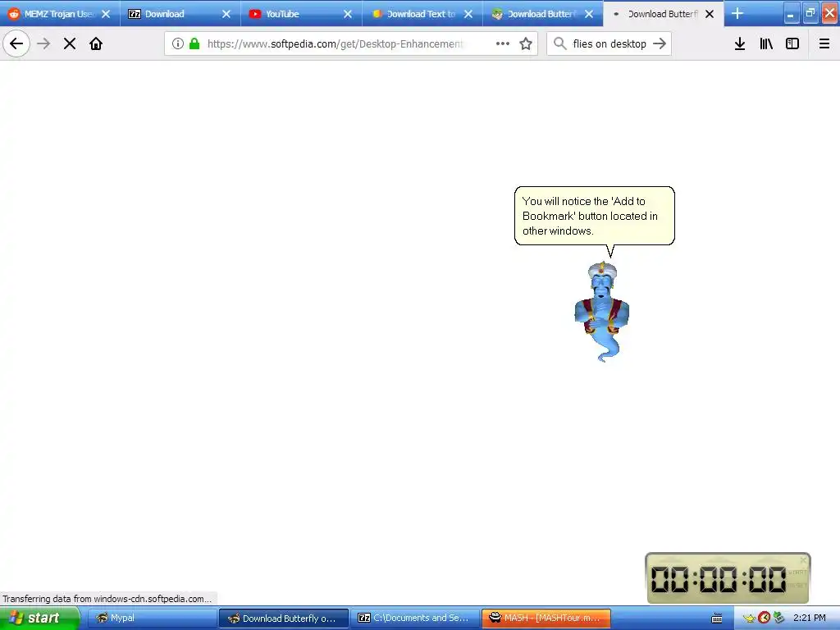Open the downloads panel

click(740, 43)
